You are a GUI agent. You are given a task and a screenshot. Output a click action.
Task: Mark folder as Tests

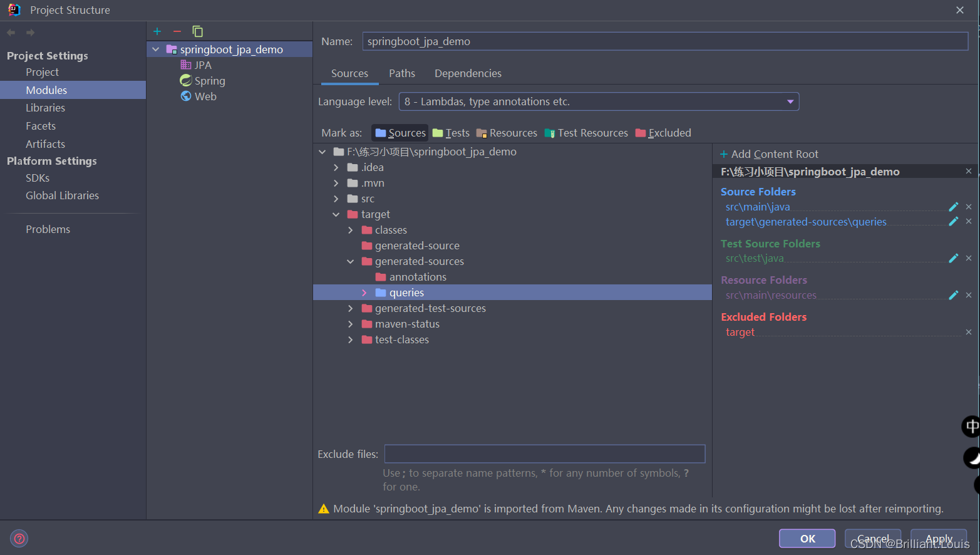(451, 133)
